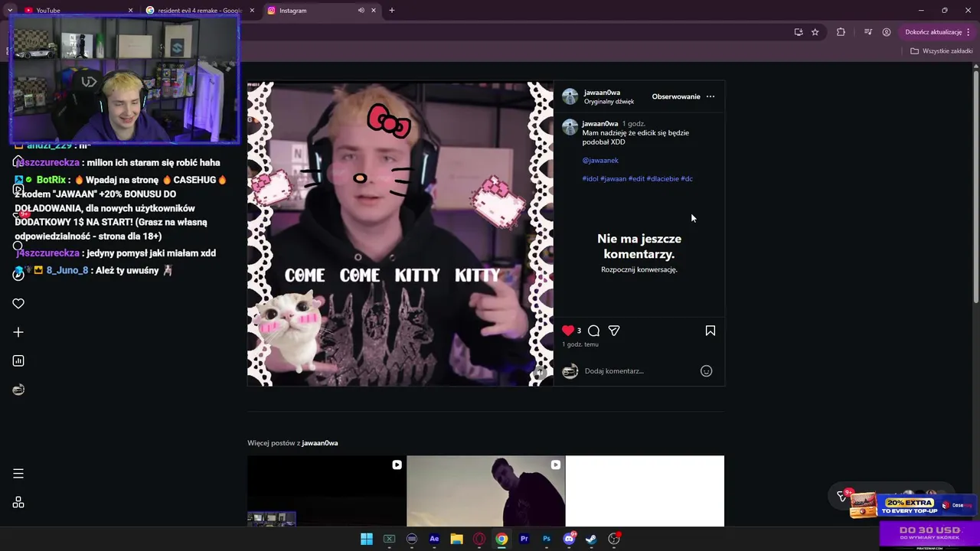The image size is (980, 551).
Task: Toggle sound on the reel video
Action: coord(540,373)
